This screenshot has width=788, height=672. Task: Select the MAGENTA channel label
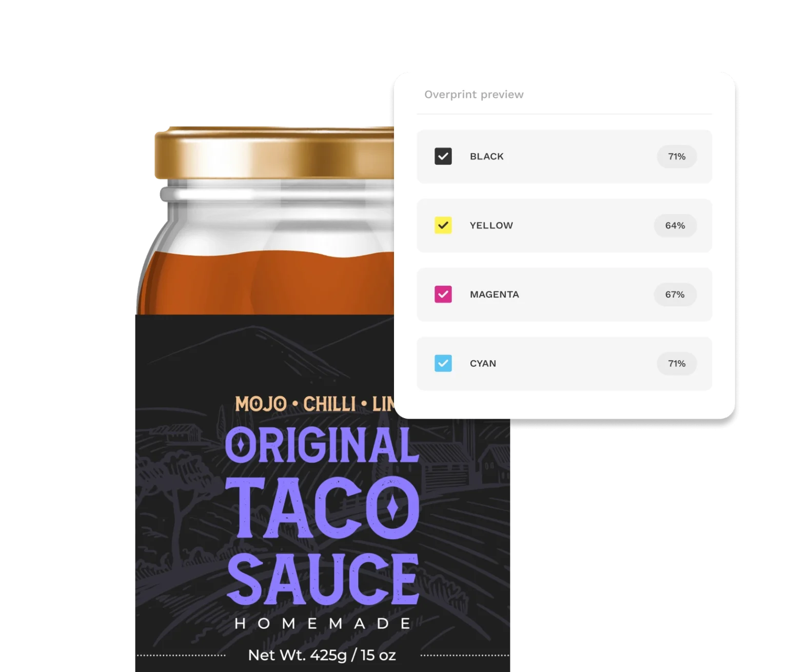[495, 294]
